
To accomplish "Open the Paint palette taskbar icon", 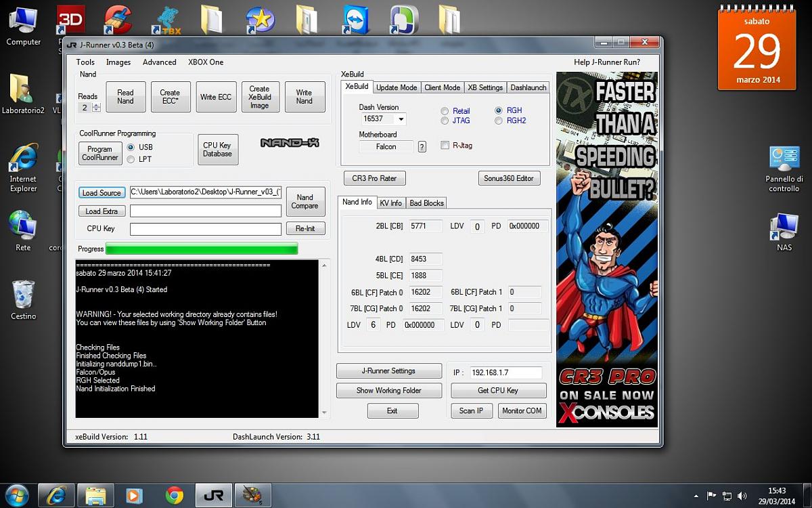I will point(253,496).
